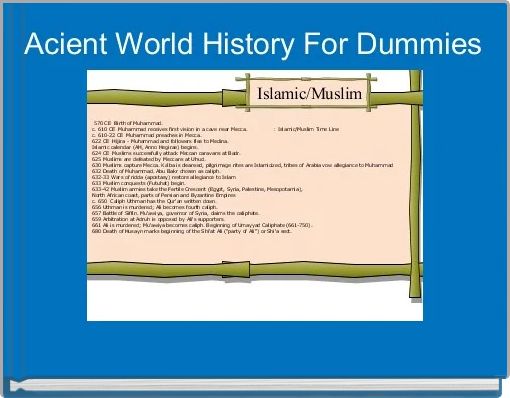Select the 'North African coast' line
Viewport: 510px width, 398px height.
click(164, 195)
